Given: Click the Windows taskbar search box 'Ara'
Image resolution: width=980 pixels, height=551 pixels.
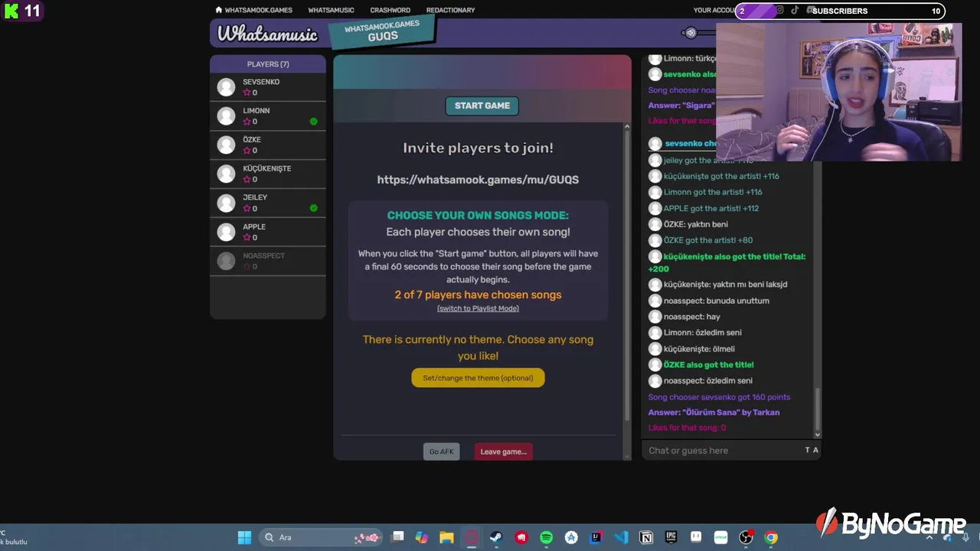Looking at the screenshot, I should click(x=322, y=537).
